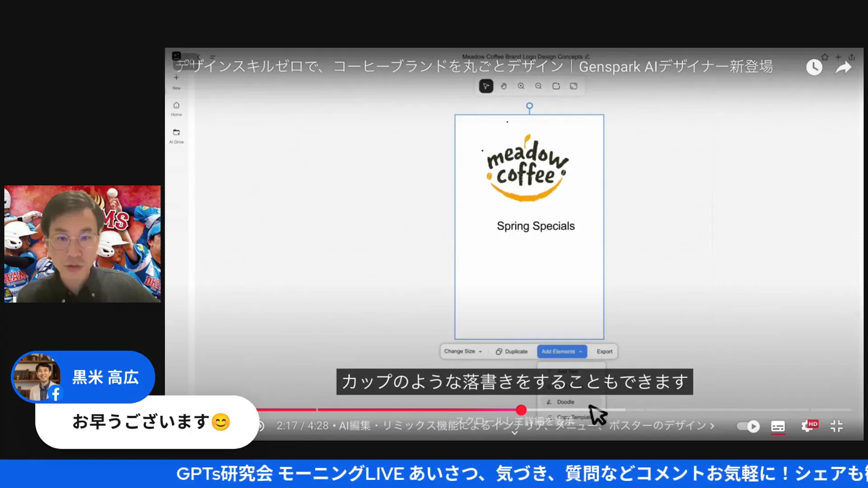This screenshot has width=868, height=488.
Task: Open the Change Size dropdown
Action: coord(463,352)
